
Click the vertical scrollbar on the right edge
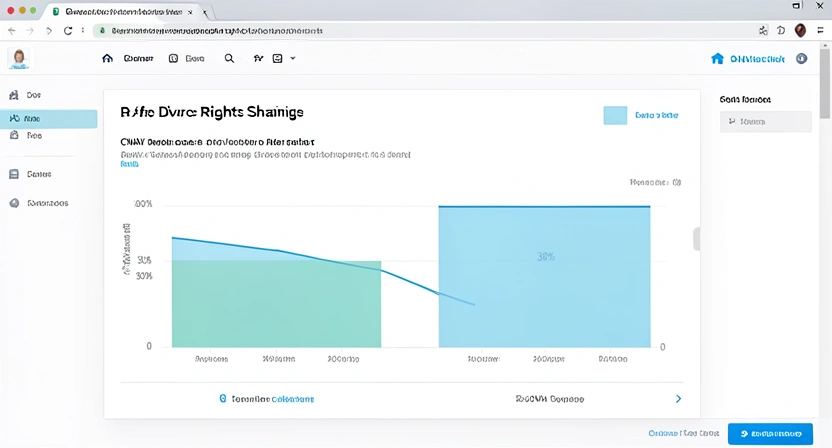pyautogui.click(x=826, y=100)
